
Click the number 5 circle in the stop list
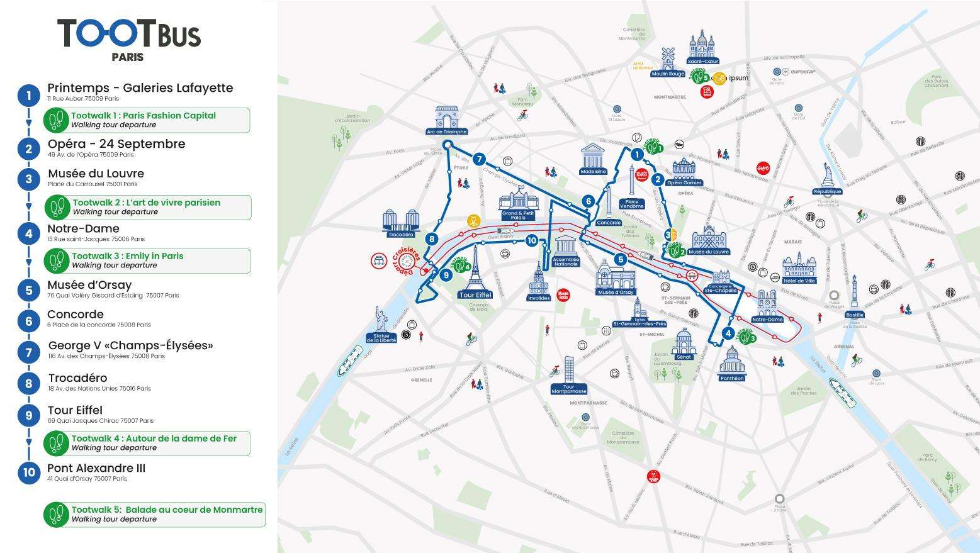point(28,290)
